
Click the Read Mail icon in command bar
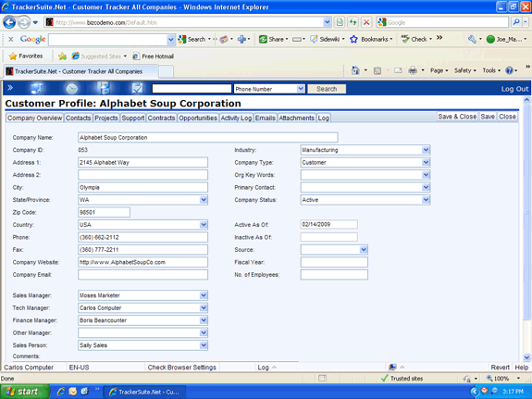398,70
